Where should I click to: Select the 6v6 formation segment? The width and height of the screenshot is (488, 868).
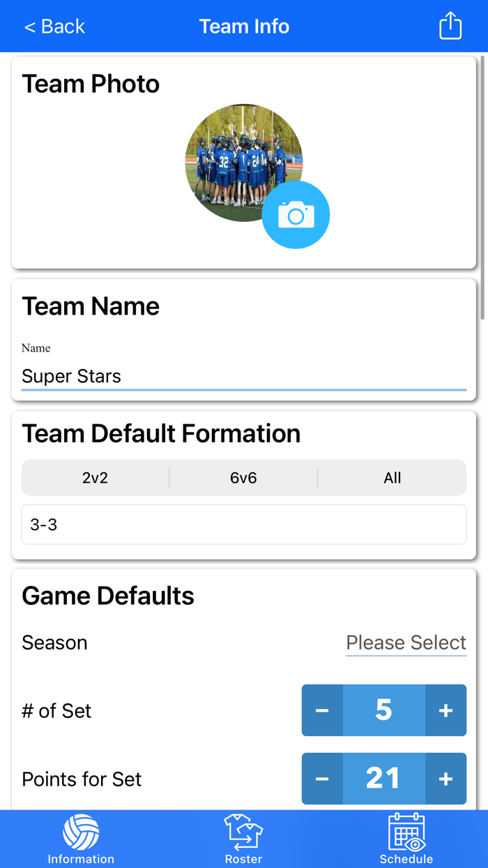coord(243,478)
